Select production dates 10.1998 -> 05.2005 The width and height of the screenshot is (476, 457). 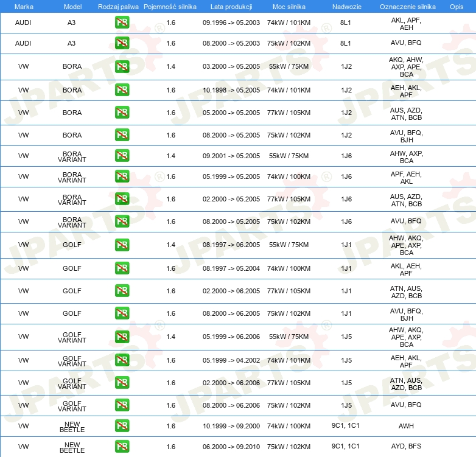point(231,90)
